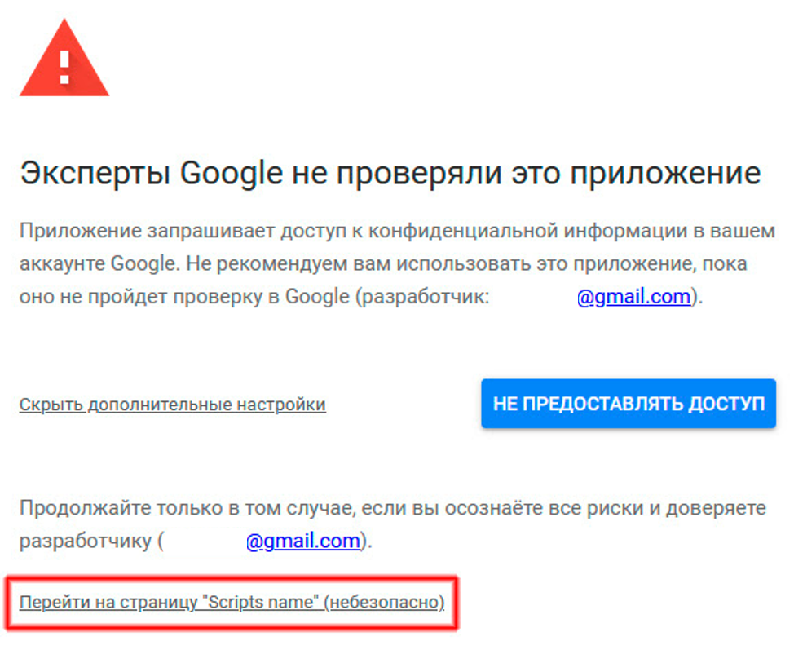The image size is (794, 672).
Task: Click the "НЕ ПРЕДОСТАВЛЯТЬ ДОСТУП" blue button
Action: tap(629, 404)
